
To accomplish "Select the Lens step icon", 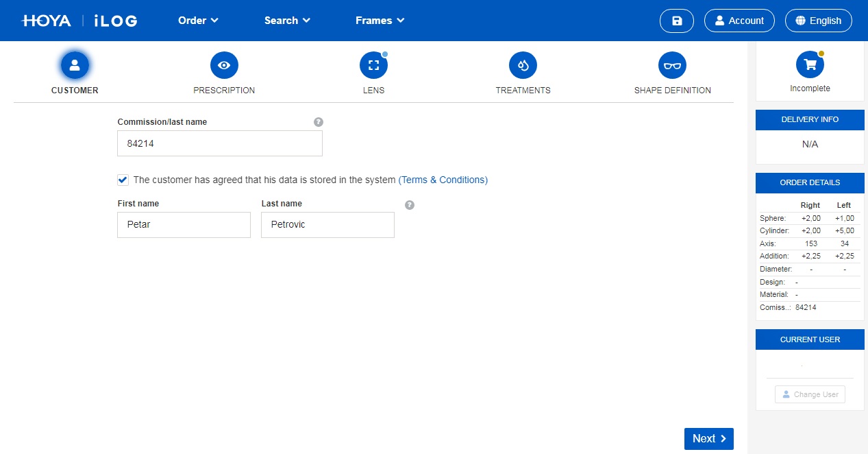I will pos(373,65).
